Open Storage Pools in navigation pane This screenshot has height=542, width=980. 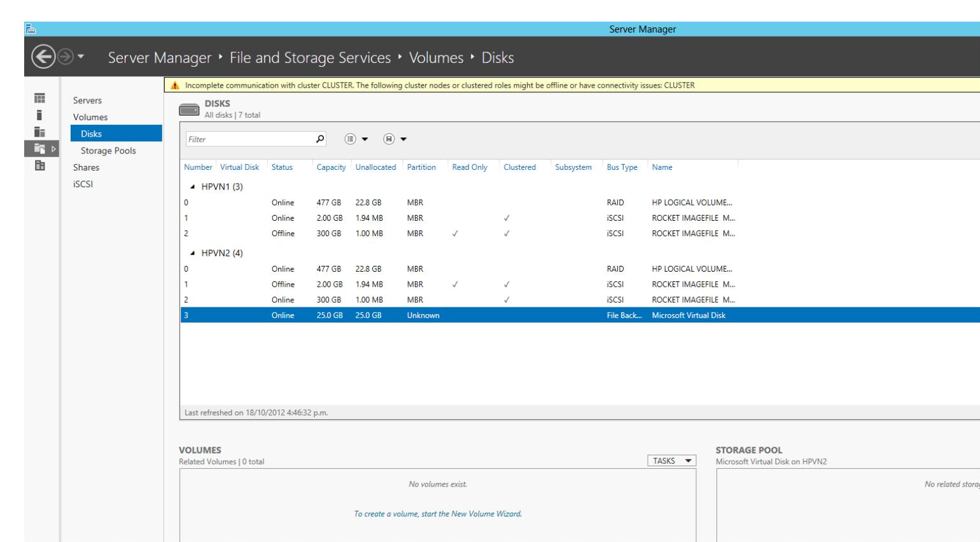[108, 151]
